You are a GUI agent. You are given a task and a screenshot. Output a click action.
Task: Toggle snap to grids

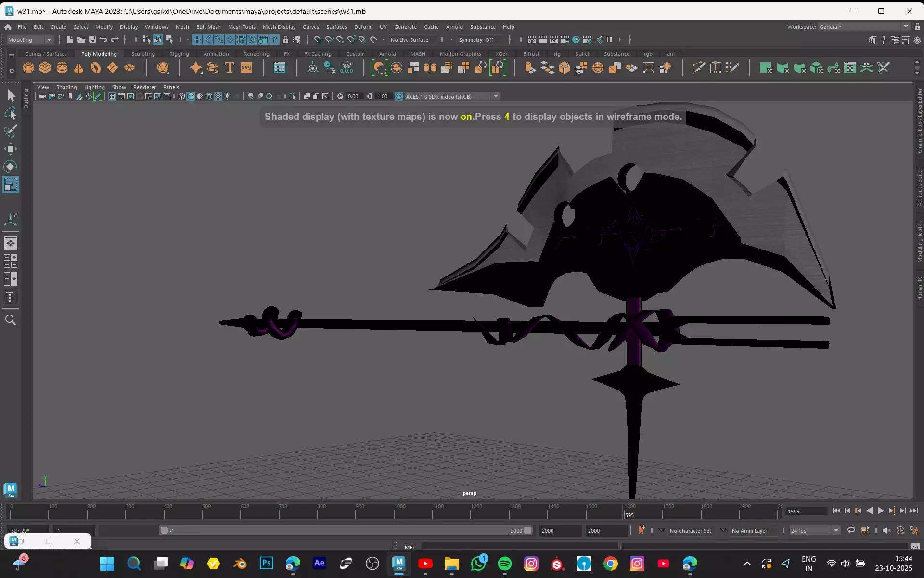(x=318, y=39)
